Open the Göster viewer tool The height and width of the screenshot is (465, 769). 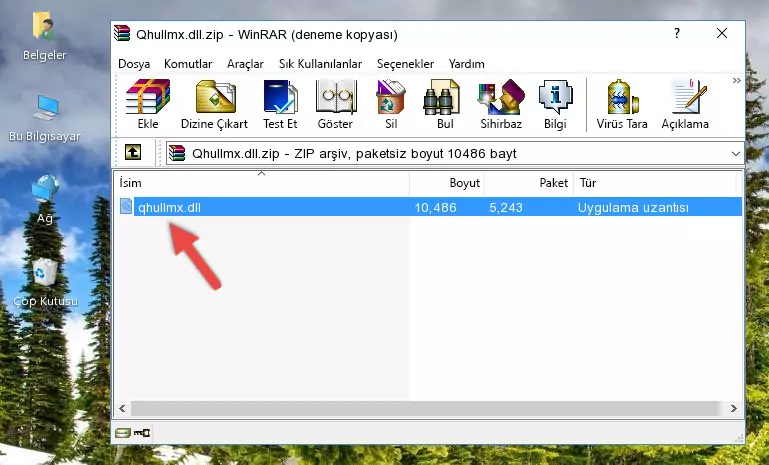tap(335, 104)
